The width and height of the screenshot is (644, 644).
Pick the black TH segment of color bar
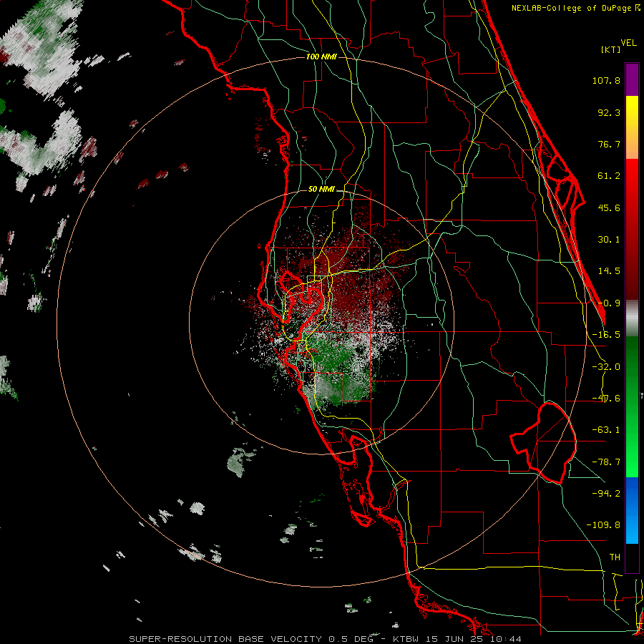632,557
